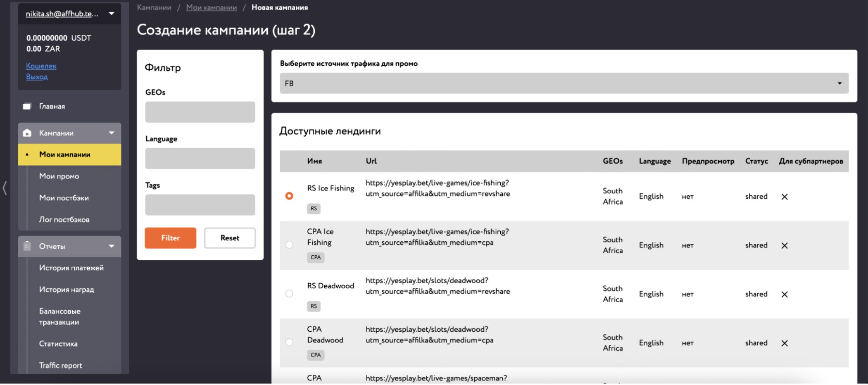Viewport: 868px width, 385px height.
Task: Click the X icon in CPA Ice Fishing row
Action: 785,246
